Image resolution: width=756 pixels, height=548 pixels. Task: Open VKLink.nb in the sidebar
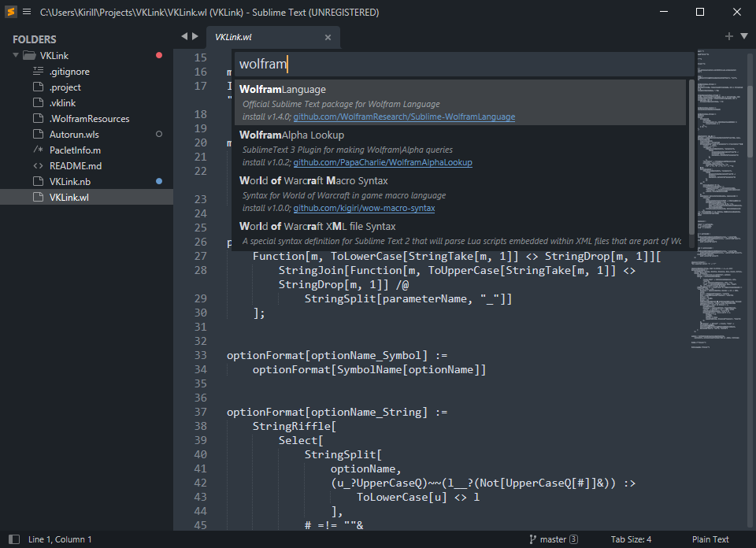coord(70,182)
